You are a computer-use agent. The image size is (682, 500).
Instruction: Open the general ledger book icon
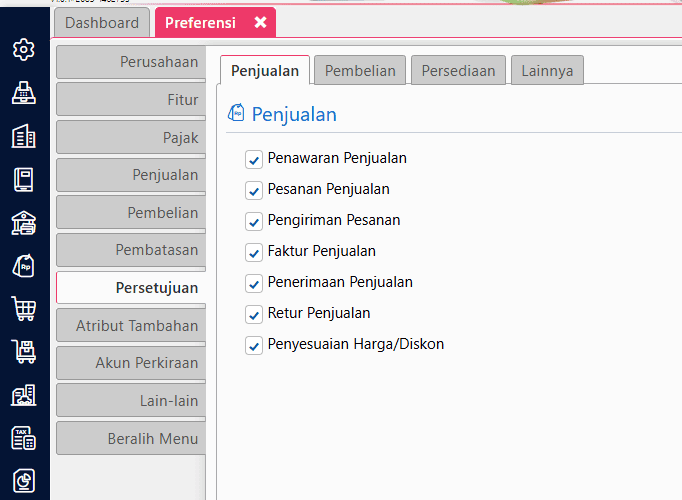click(x=23, y=180)
